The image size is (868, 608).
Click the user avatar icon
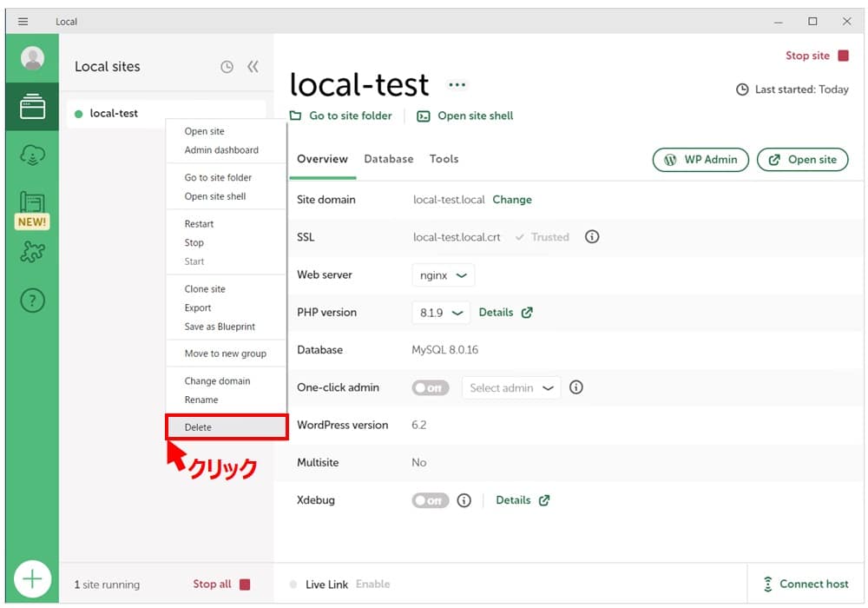(x=33, y=58)
